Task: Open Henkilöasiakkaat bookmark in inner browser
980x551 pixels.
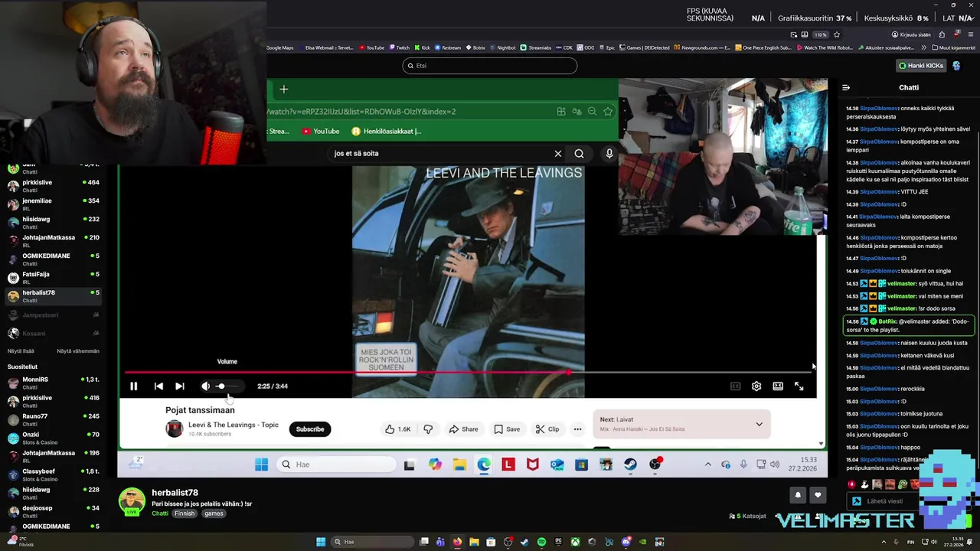Action: [x=387, y=132]
